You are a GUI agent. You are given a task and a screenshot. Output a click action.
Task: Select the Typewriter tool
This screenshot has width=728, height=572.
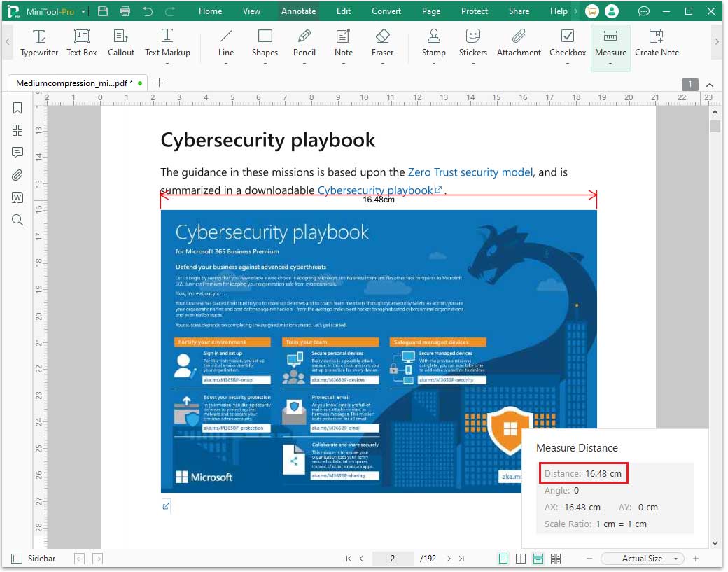[39, 43]
